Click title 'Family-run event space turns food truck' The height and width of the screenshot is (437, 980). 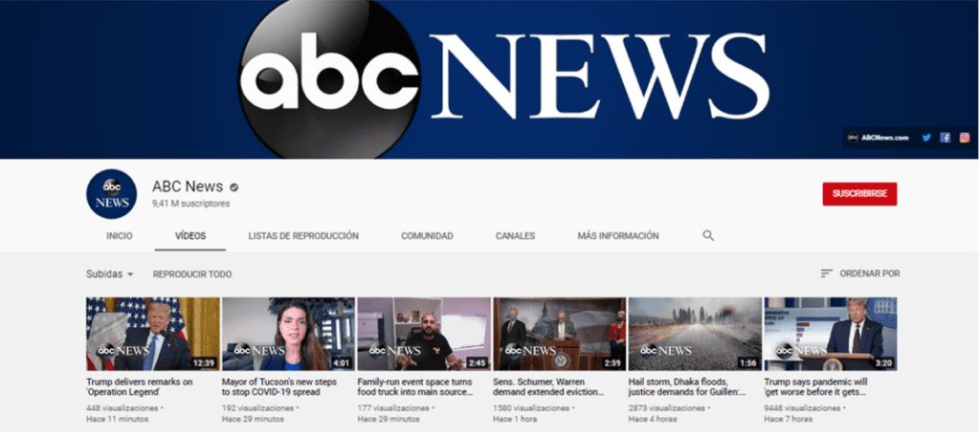(415, 387)
